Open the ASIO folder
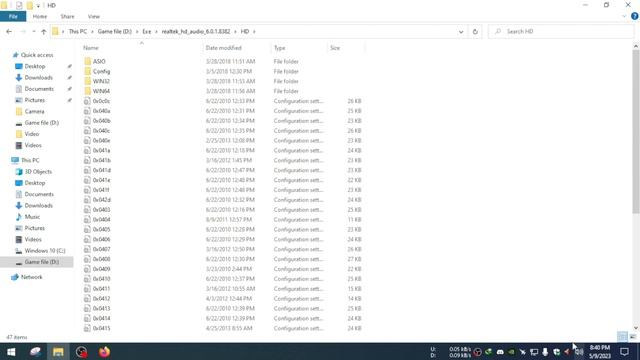640x360 pixels. (99, 61)
